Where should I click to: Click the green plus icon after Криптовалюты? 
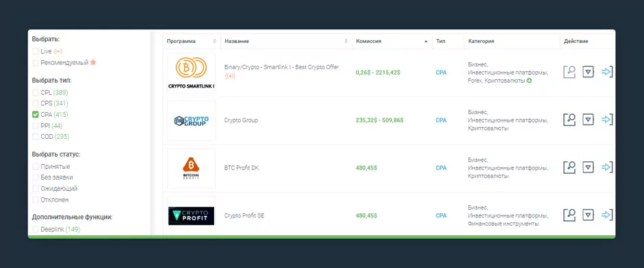530,81
